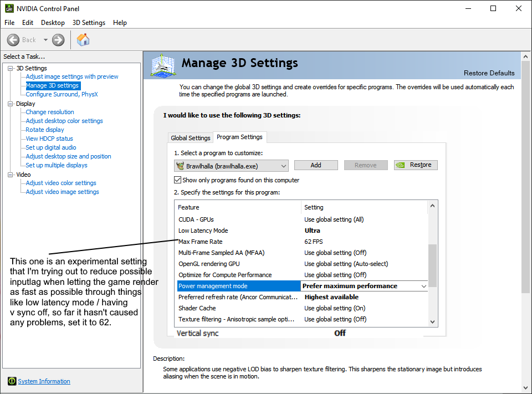532x394 pixels.
Task: Click main page scroll up arrow
Action: 525,57
